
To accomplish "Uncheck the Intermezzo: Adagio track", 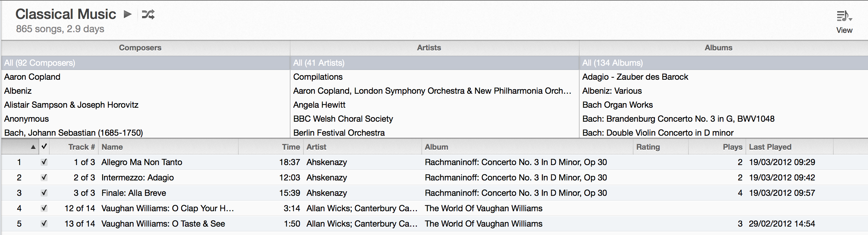I will (x=44, y=177).
